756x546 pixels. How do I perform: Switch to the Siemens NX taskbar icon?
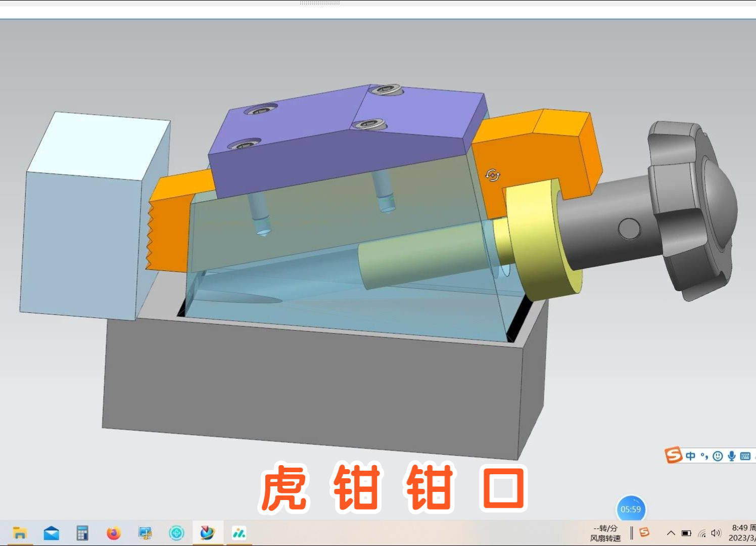[208, 533]
